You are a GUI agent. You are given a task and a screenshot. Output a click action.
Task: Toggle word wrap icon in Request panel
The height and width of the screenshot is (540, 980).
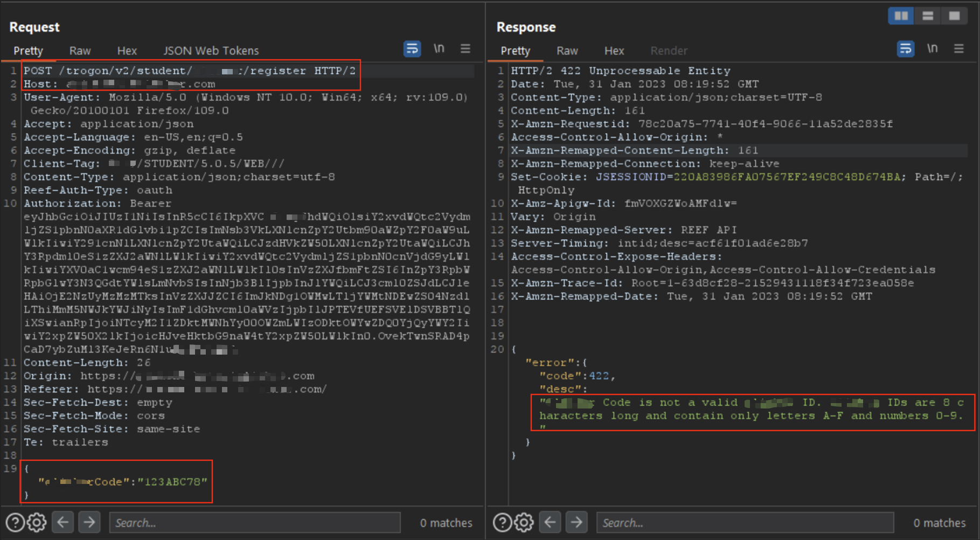(x=412, y=49)
